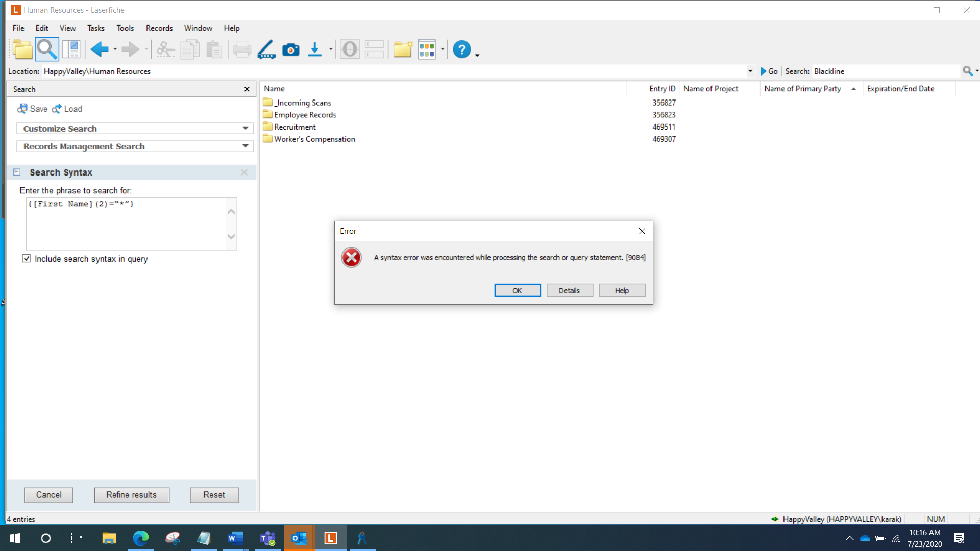Image resolution: width=980 pixels, height=551 pixels.
Task: Toggle Include search syntax in query checkbox
Action: pyautogui.click(x=27, y=259)
